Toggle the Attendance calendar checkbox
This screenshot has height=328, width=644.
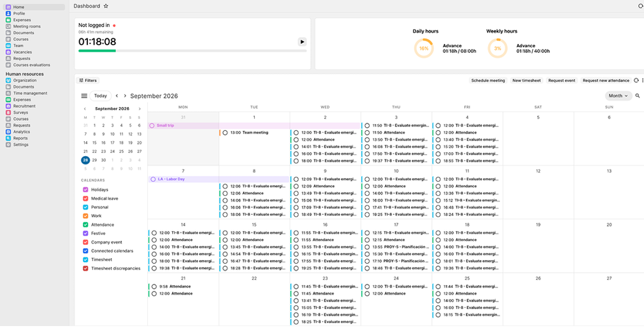coord(86,225)
